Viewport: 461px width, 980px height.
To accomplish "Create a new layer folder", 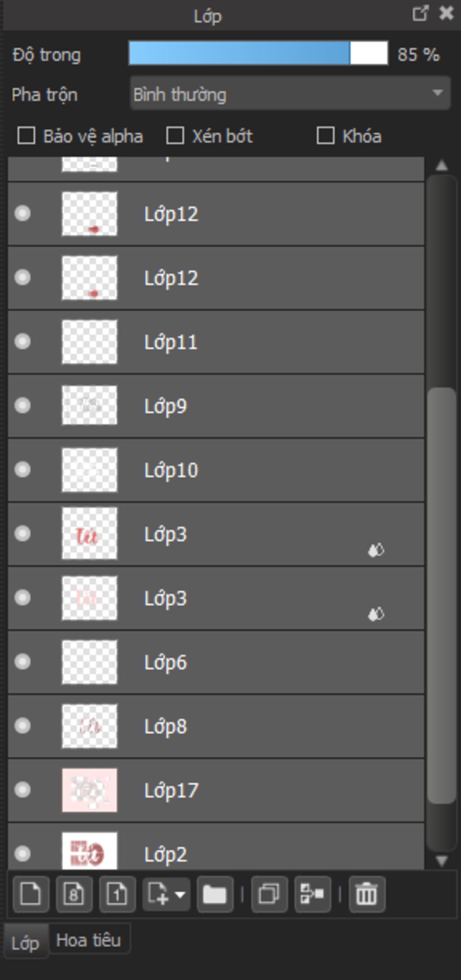I will click(x=215, y=894).
